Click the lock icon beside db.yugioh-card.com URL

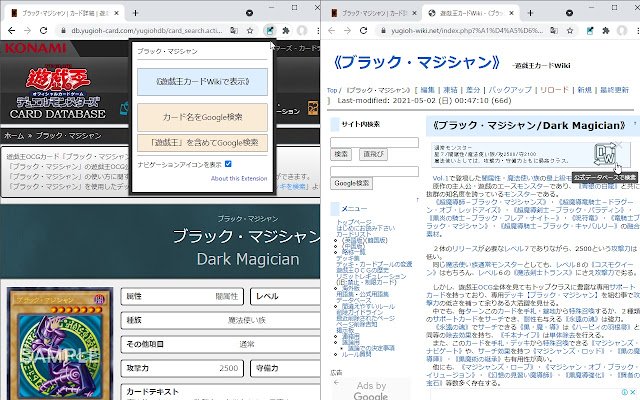pos(63,31)
